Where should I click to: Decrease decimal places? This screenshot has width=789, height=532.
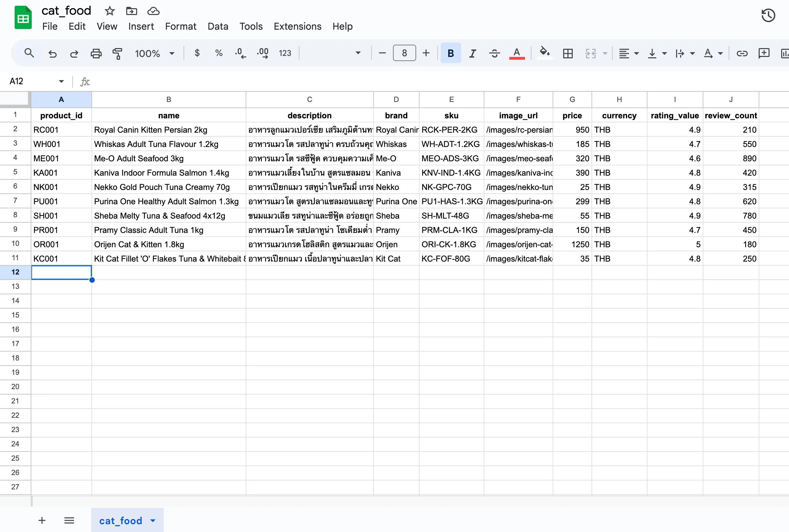tap(240, 53)
